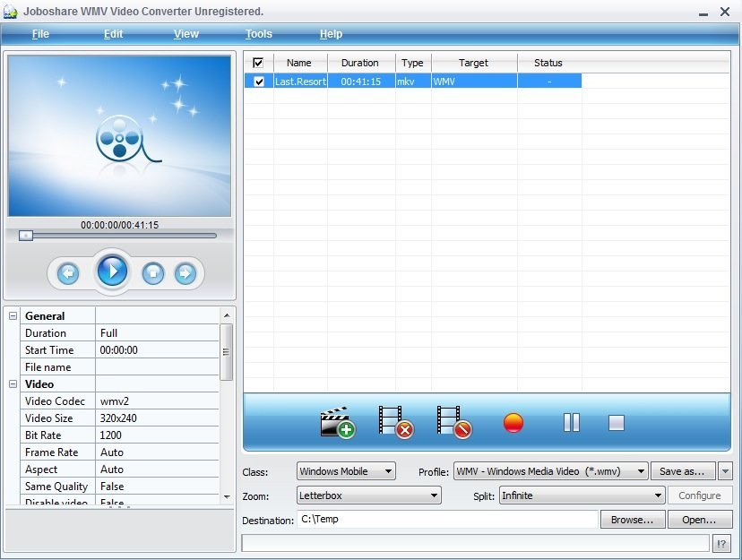This screenshot has height=560, width=742.
Task: Clear all files from the conversion list
Action: click(453, 421)
